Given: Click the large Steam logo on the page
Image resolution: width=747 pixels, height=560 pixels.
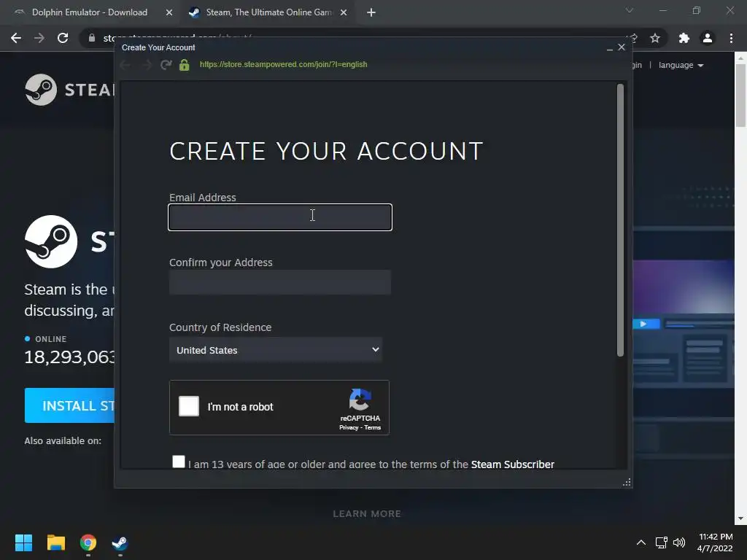Looking at the screenshot, I should [51, 241].
